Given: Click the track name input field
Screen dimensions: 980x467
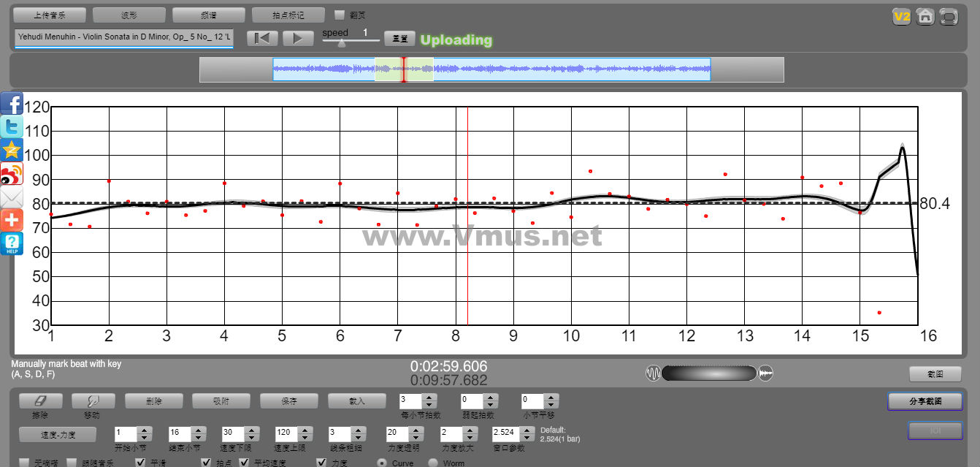Looking at the screenshot, I should click(x=123, y=37).
